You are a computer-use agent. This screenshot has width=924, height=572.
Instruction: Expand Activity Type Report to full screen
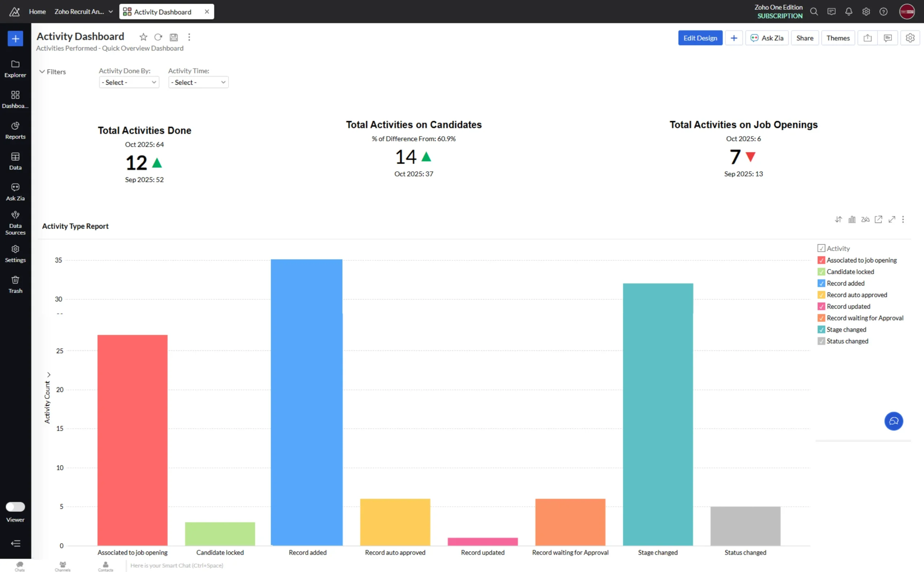(892, 219)
